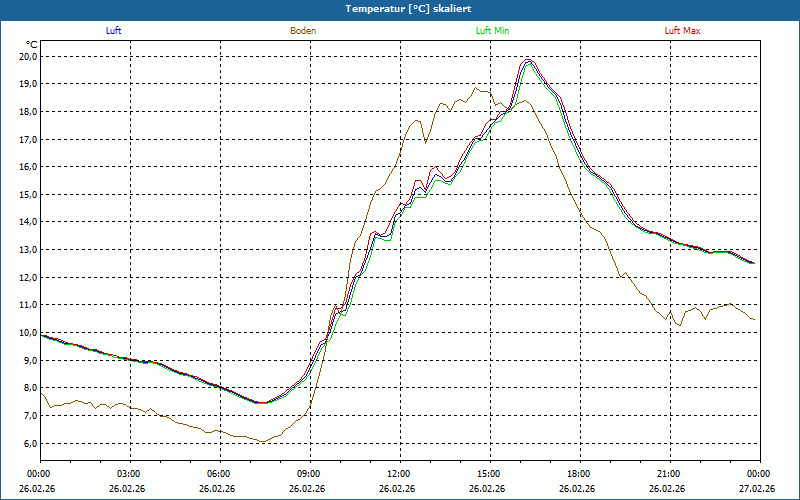Screen dimensions: 800x500
Task: Click the '03:00' time axis label
Action: pos(130,474)
